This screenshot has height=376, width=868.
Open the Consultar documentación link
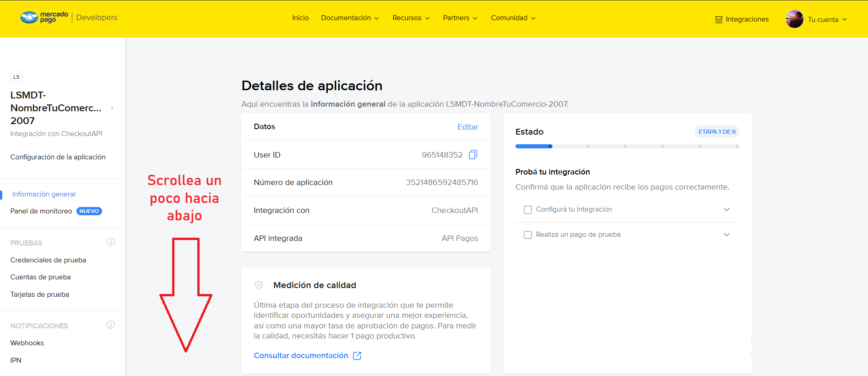click(301, 355)
